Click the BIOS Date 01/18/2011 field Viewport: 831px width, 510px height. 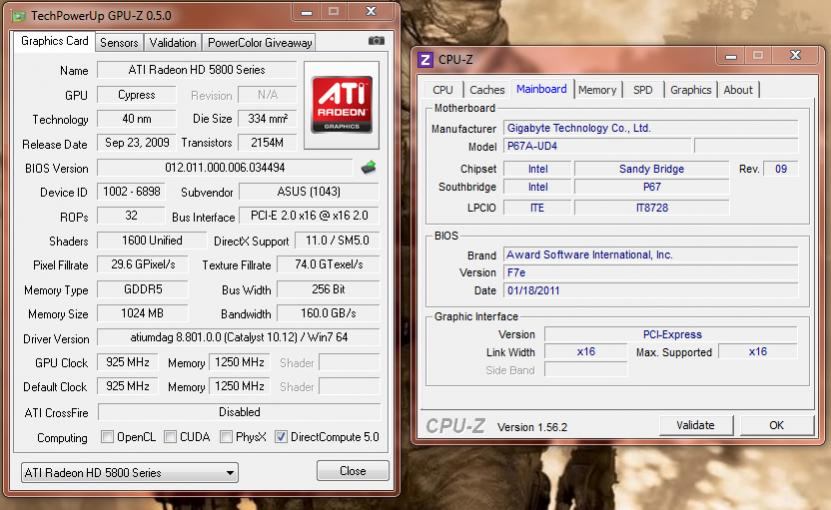point(651,291)
